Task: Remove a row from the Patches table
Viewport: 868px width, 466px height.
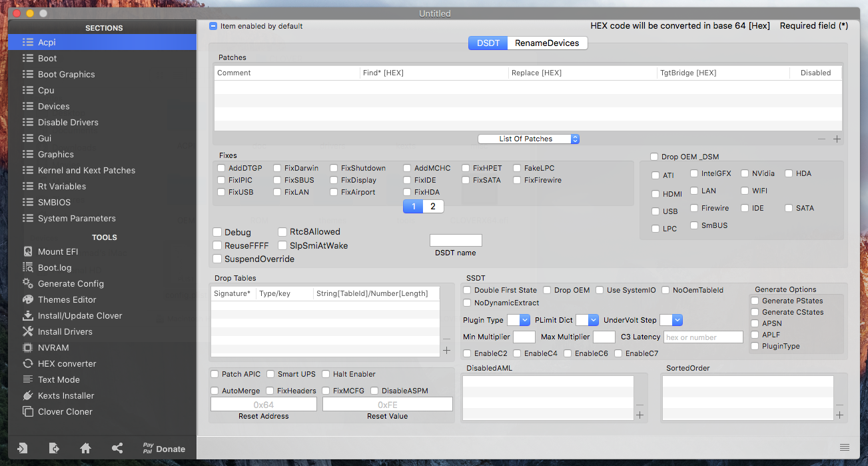Action: coord(821,139)
